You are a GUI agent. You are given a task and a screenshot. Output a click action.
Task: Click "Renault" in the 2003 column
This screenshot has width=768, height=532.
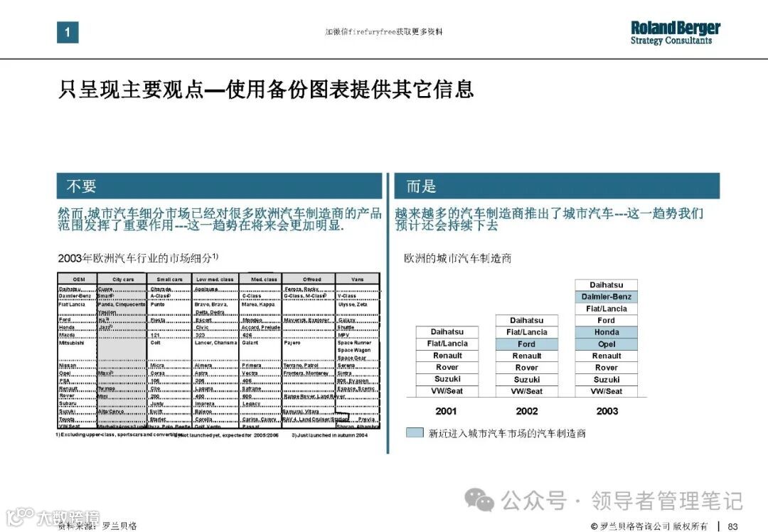pyautogui.click(x=607, y=356)
